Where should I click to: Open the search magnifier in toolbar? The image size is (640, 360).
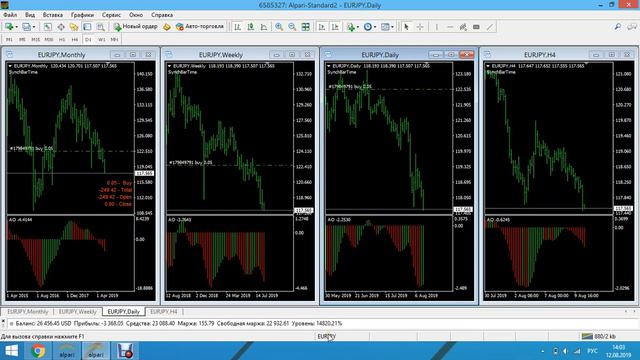point(618,27)
